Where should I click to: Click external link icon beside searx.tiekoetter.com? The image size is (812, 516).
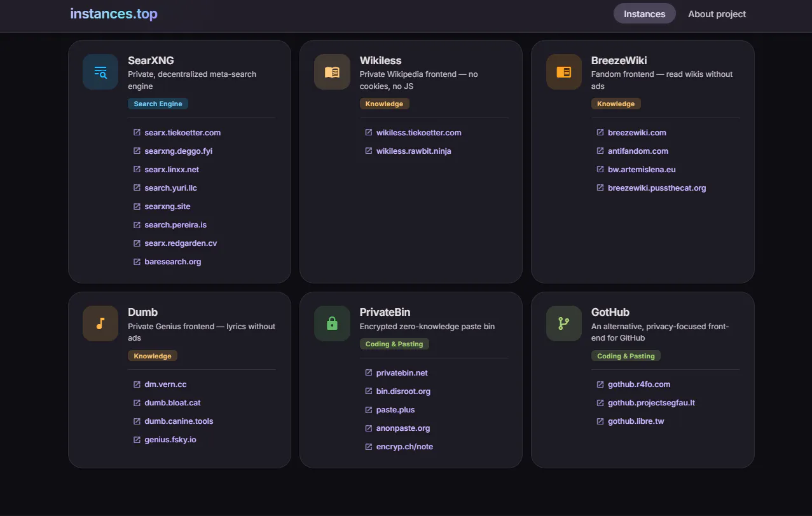(x=137, y=133)
